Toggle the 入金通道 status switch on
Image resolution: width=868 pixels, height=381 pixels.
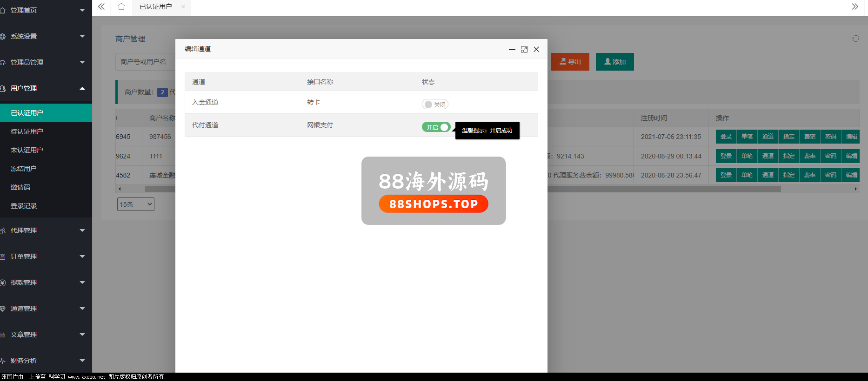434,105
